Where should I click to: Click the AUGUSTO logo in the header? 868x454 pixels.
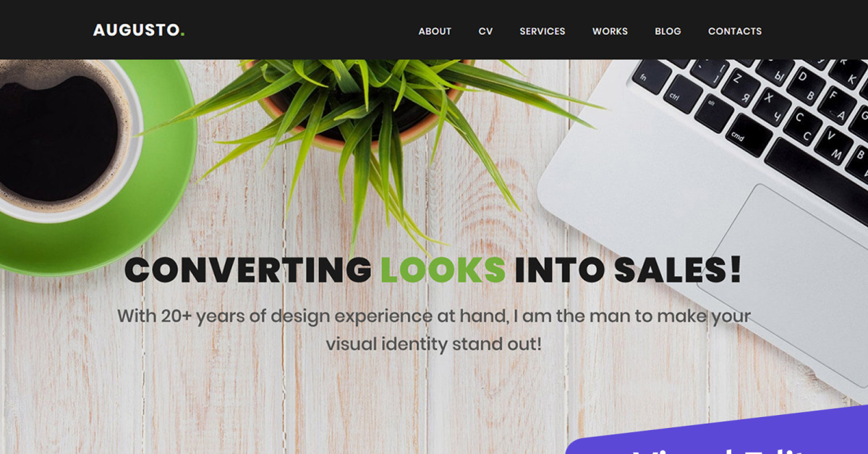click(138, 30)
